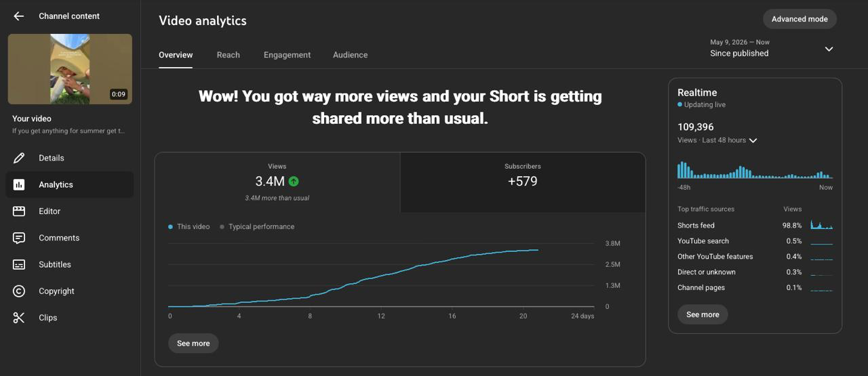The height and width of the screenshot is (376, 868).
Task: Click Channel pages traffic source
Action: pyautogui.click(x=755, y=288)
